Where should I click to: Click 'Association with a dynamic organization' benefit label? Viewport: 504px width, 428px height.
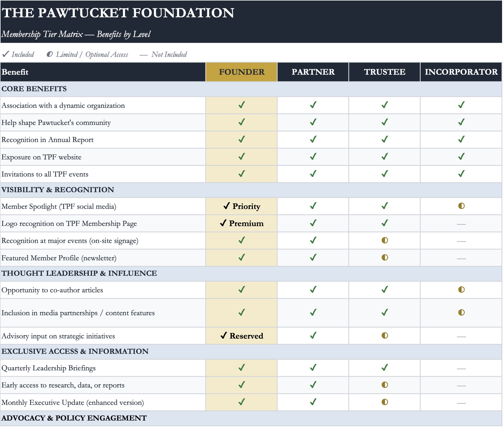[x=63, y=106]
